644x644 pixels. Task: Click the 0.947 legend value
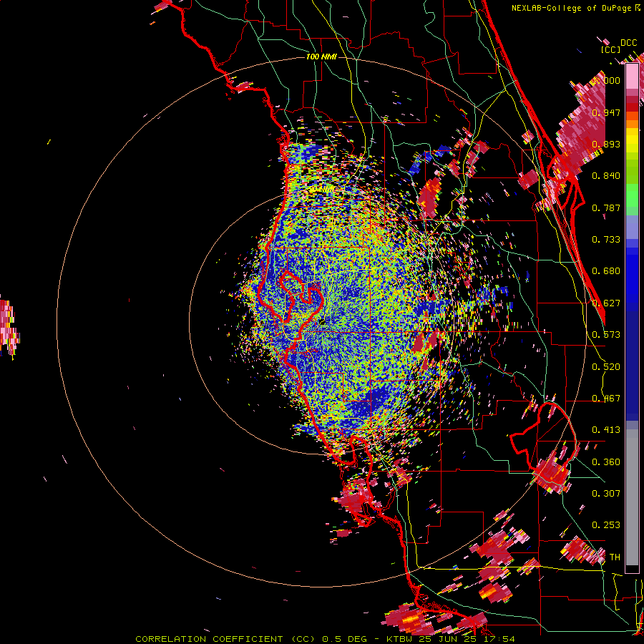606,112
